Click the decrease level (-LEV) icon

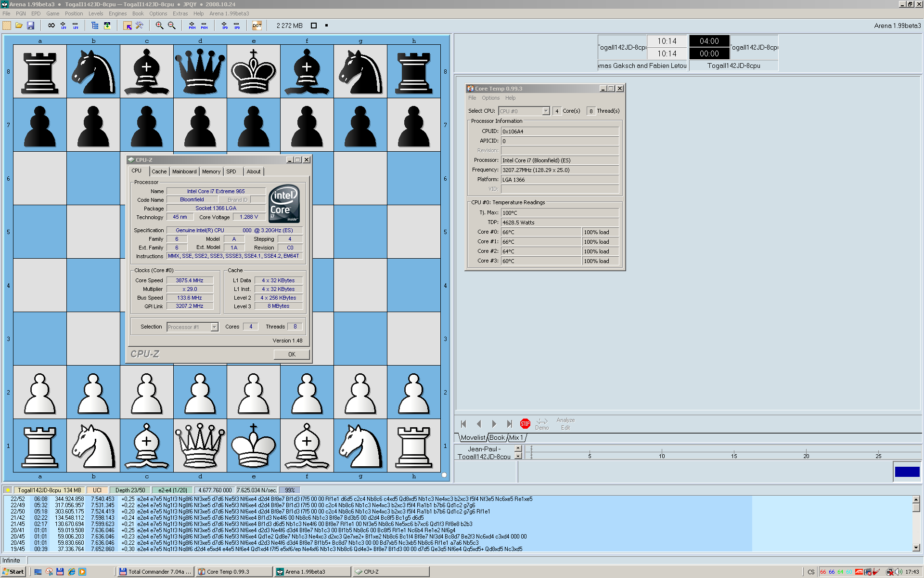coord(76,26)
